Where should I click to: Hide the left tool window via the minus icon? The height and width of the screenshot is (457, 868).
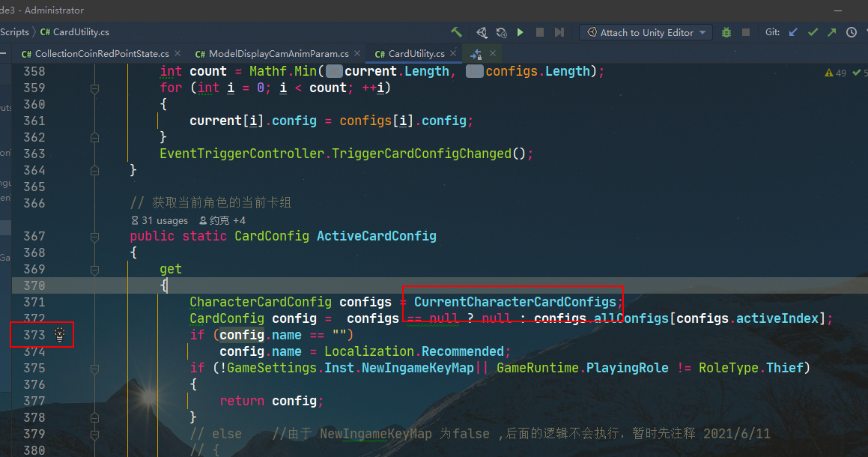coord(3,54)
